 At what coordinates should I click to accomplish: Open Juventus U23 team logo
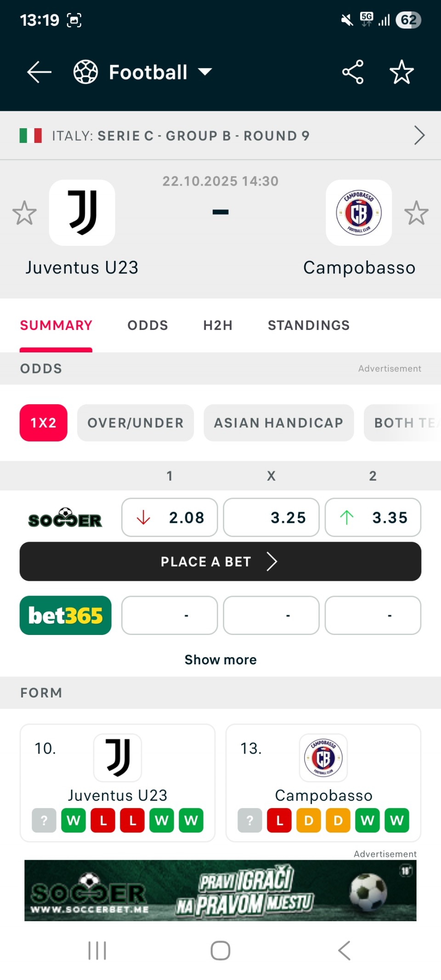click(x=82, y=213)
